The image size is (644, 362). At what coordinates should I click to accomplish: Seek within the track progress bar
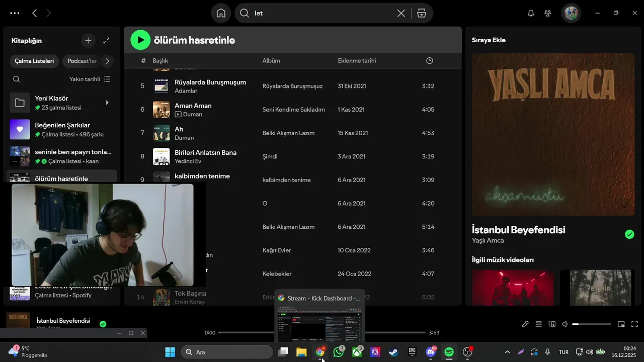(322, 332)
